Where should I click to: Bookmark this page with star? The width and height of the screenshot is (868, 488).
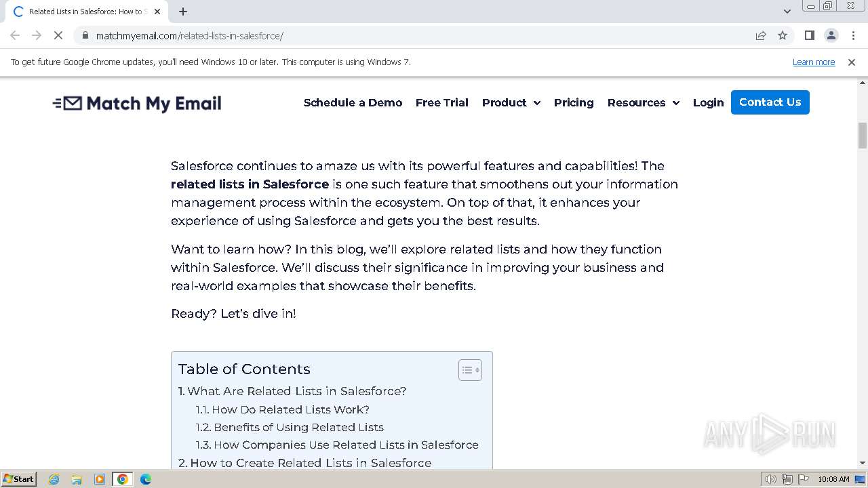pyautogui.click(x=783, y=35)
